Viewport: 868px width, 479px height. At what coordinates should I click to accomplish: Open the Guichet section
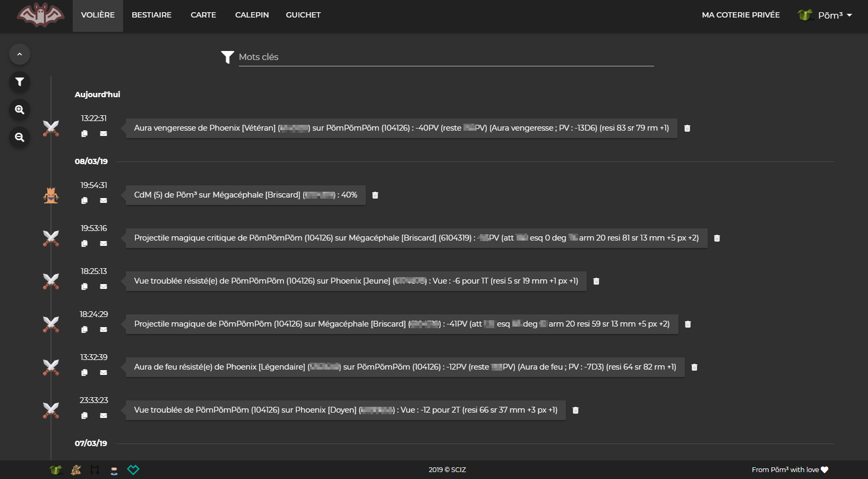303,15
